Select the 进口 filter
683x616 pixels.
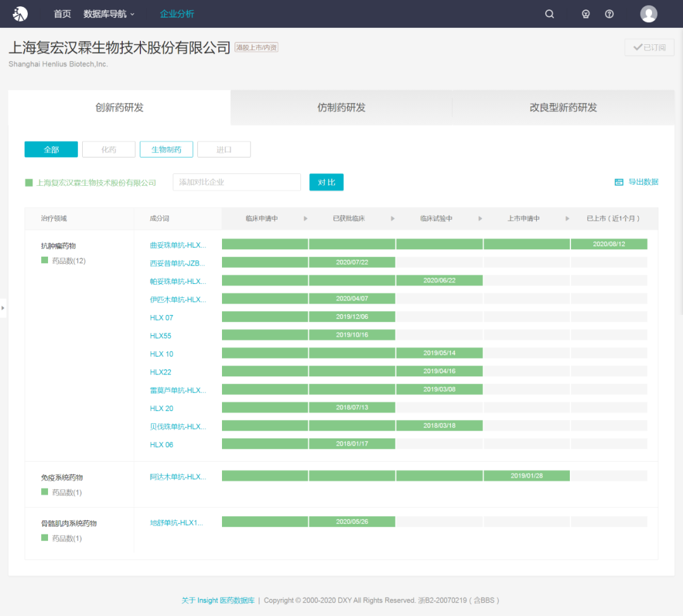[x=224, y=149]
